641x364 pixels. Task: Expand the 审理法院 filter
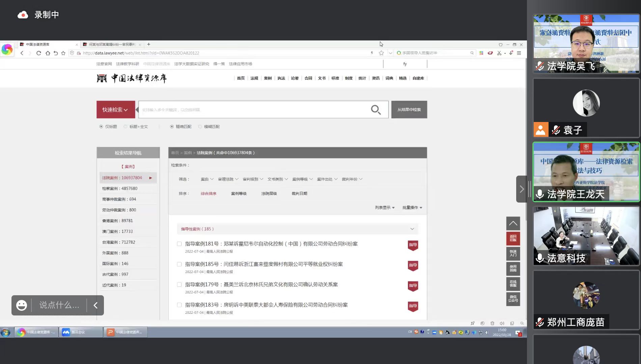click(x=228, y=179)
